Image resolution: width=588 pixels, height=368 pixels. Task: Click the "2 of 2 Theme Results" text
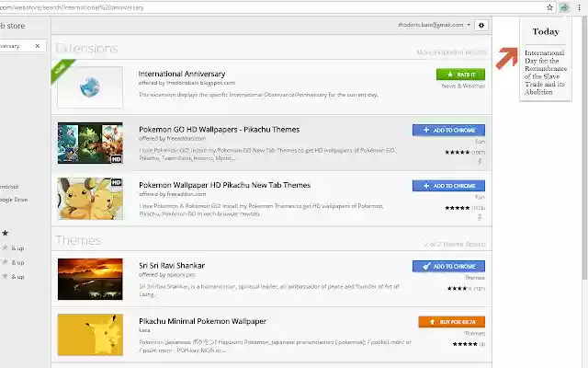pyautogui.click(x=455, y=245)
